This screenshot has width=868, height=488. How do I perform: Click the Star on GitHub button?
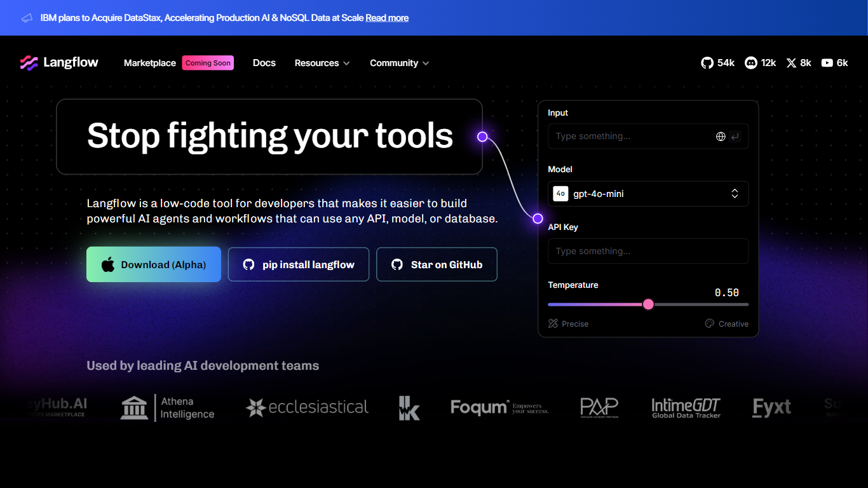pos(437,264)
